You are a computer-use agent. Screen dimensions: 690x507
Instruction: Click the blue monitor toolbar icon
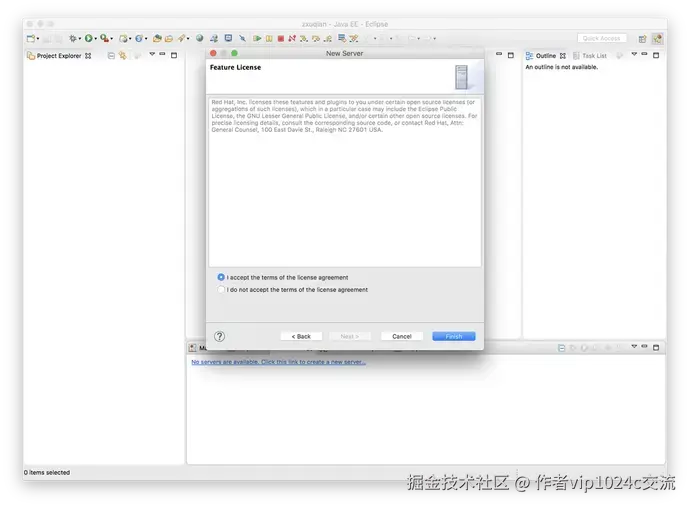pos(228,39)
